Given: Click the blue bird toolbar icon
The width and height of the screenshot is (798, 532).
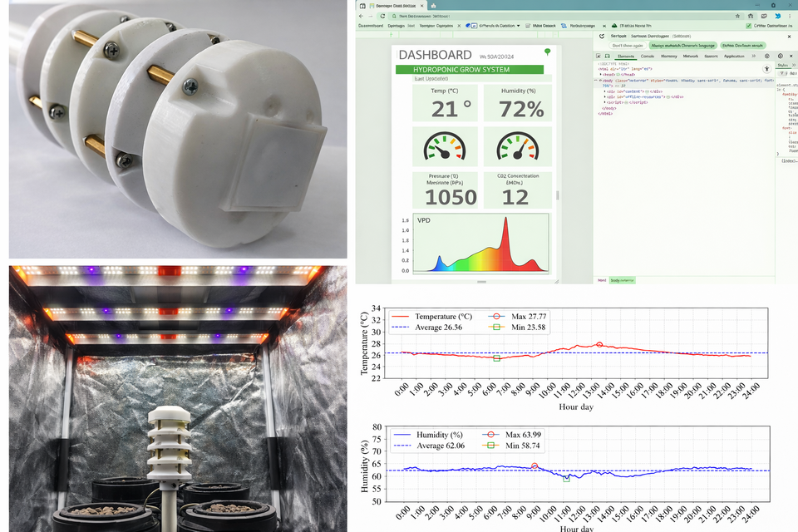Looking at the screenshot, I should pos(778,17).
